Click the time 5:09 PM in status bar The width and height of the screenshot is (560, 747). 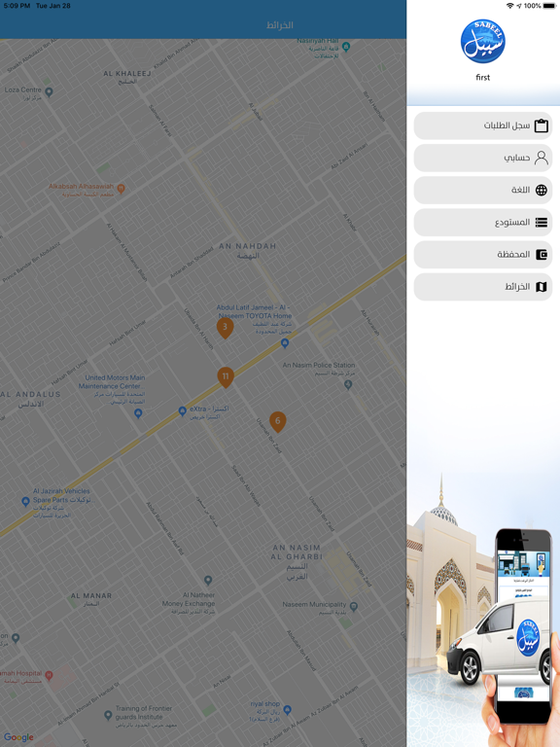tap(17, 6)
